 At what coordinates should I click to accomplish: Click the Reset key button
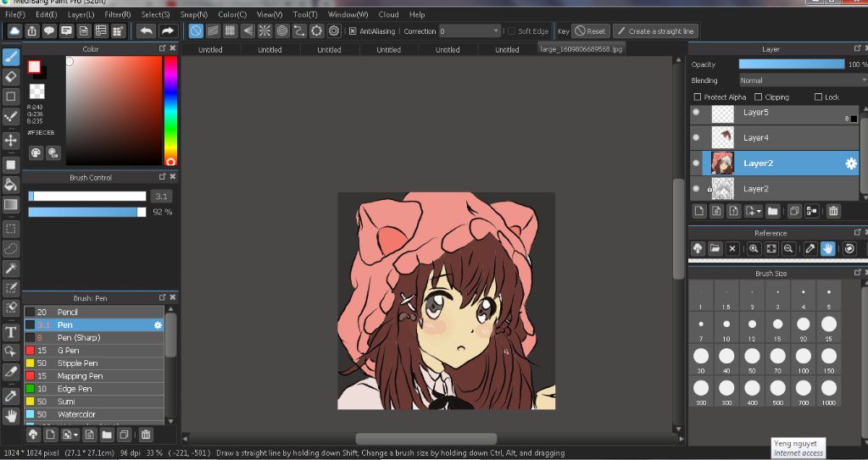pos(591,31)
